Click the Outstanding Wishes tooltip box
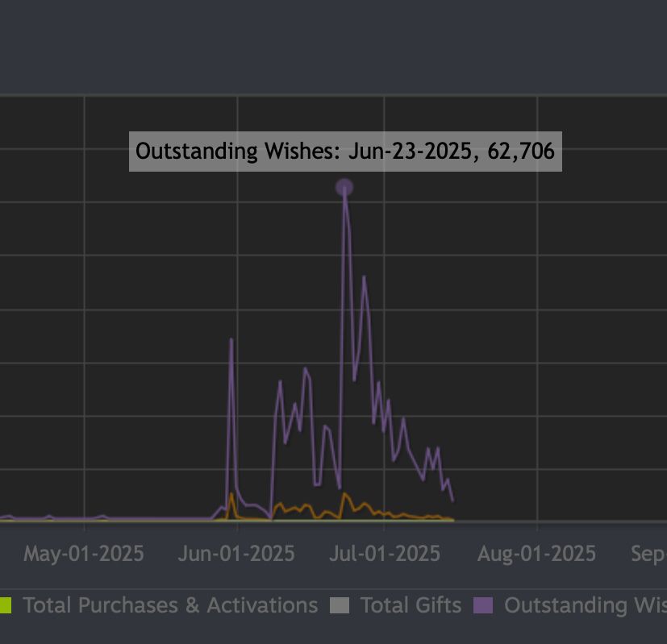 [x=345, y=152]
